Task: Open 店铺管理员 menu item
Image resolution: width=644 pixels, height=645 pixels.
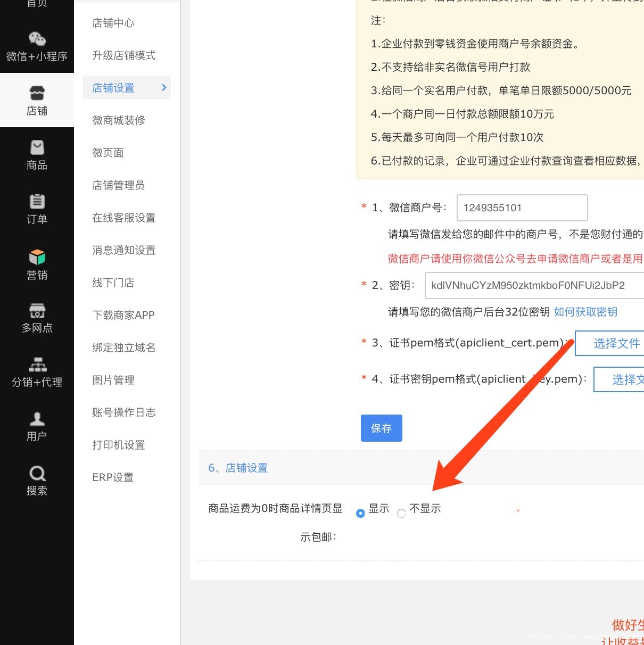Action: (x=119, y=185)
